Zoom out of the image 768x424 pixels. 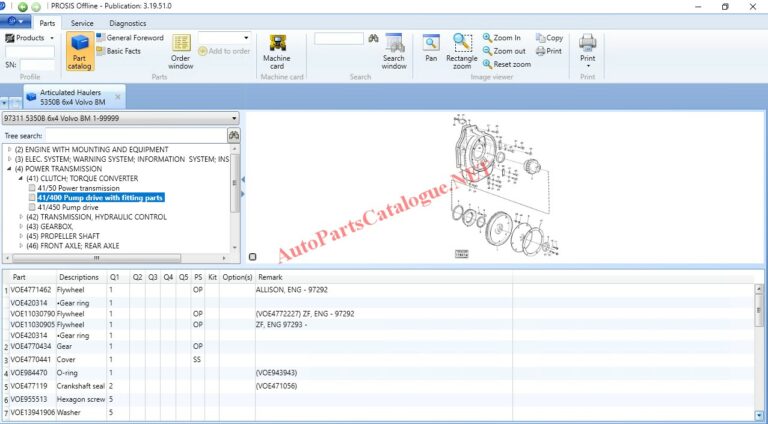click(x=504, y=51)
